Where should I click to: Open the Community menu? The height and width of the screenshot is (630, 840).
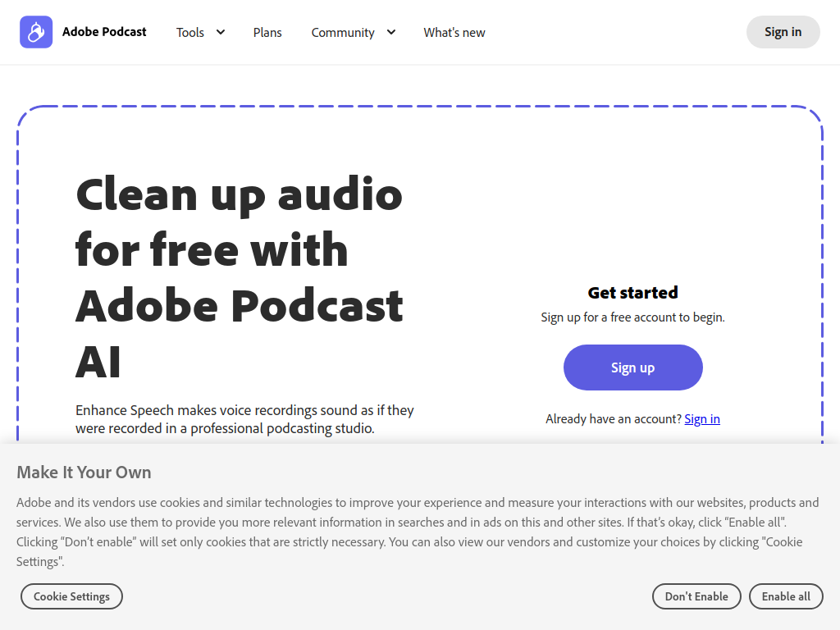343,33
